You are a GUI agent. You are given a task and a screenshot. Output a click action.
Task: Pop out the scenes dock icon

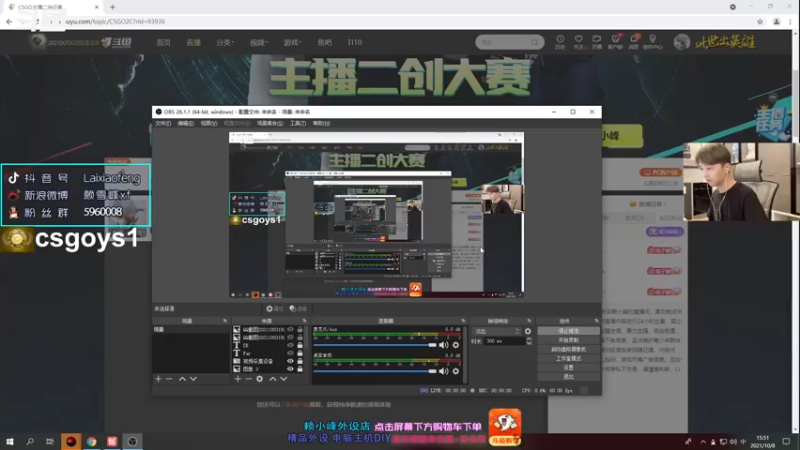point(225,321)
